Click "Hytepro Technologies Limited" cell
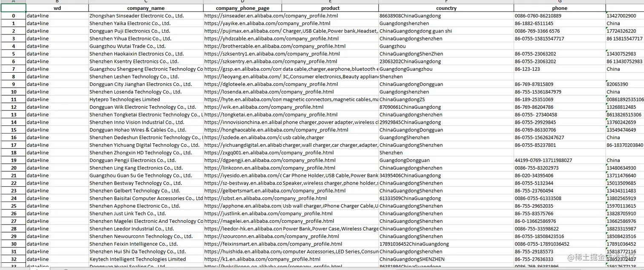Image resolution: width=644 pixels, height=270 pixels. (x=146, y=99)
